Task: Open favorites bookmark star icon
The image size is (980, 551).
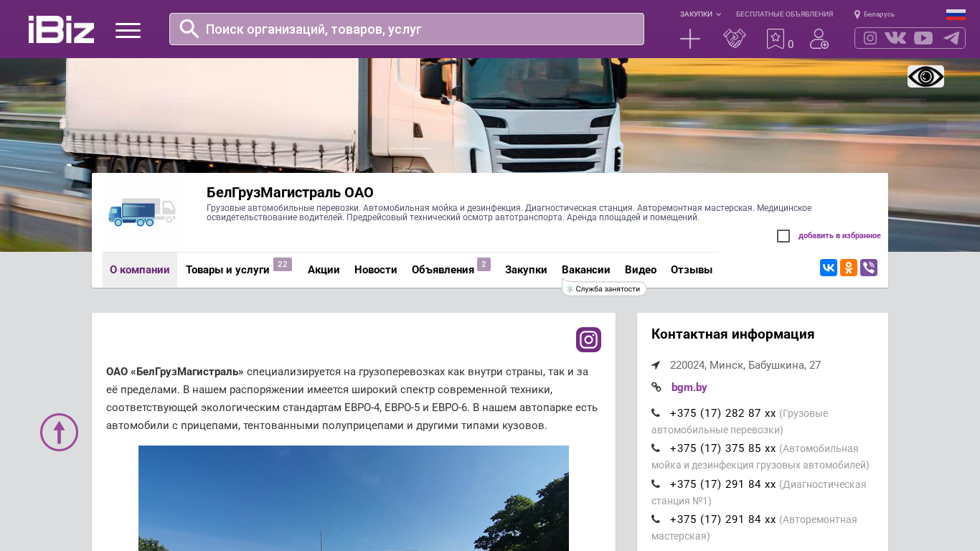Action: point(775,39)
